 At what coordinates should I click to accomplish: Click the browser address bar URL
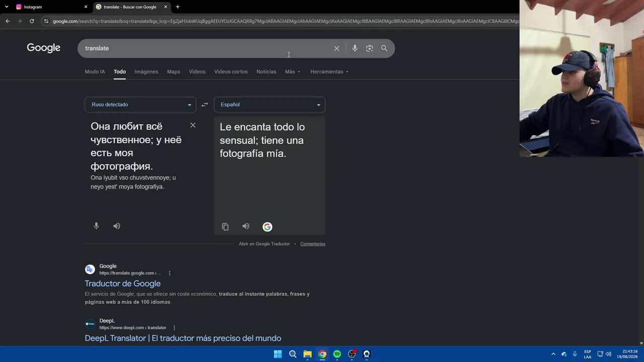(286, 21)
